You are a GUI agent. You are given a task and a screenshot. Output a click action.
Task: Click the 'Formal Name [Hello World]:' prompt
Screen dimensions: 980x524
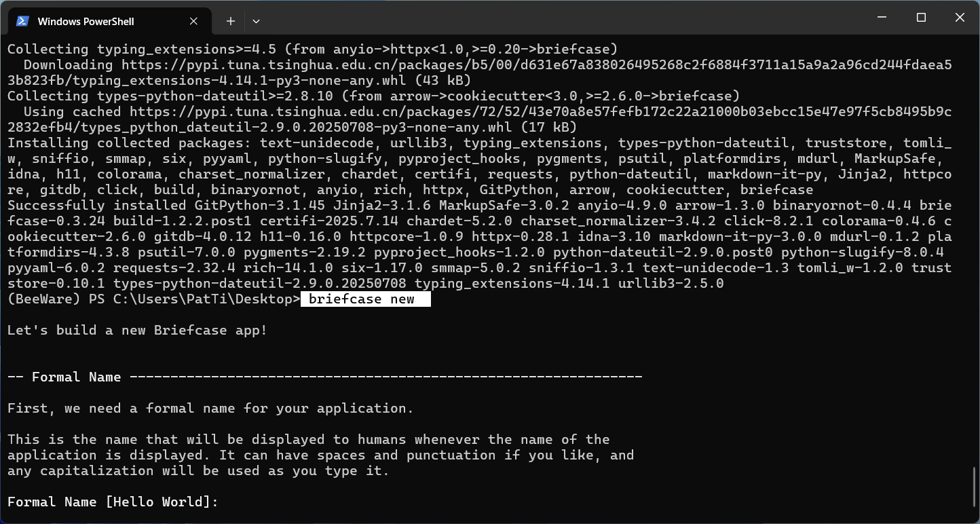113,502
